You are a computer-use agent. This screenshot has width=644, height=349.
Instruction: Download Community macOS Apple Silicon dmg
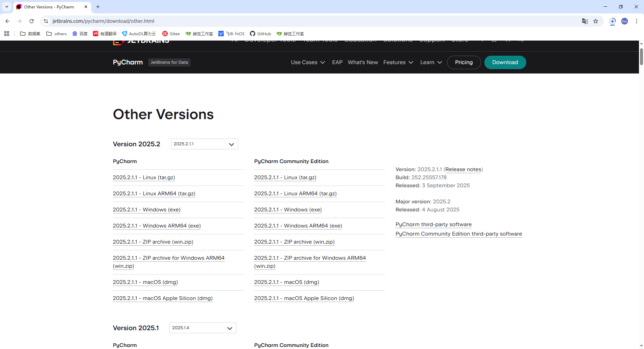(x=304, y=298)
